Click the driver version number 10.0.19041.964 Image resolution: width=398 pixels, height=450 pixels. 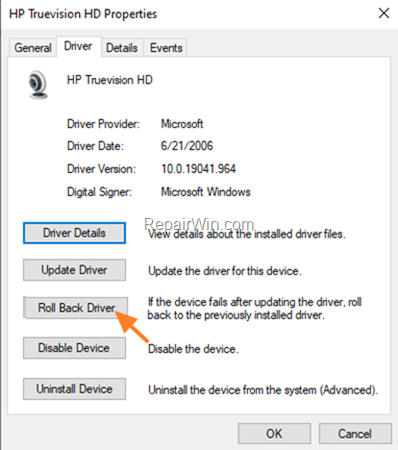pyautogui.click(x=199, y=169)
